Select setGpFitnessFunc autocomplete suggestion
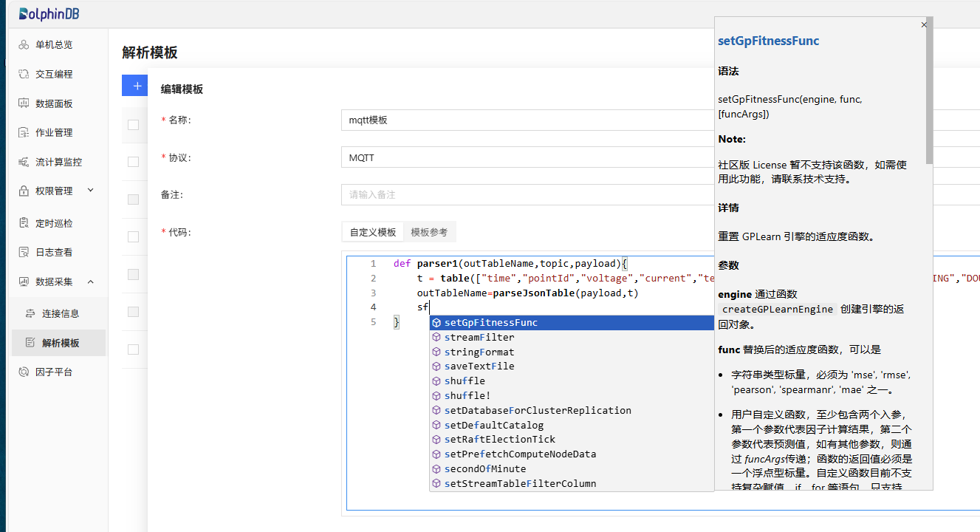The image size is (980, 532). tap(572, 323)
